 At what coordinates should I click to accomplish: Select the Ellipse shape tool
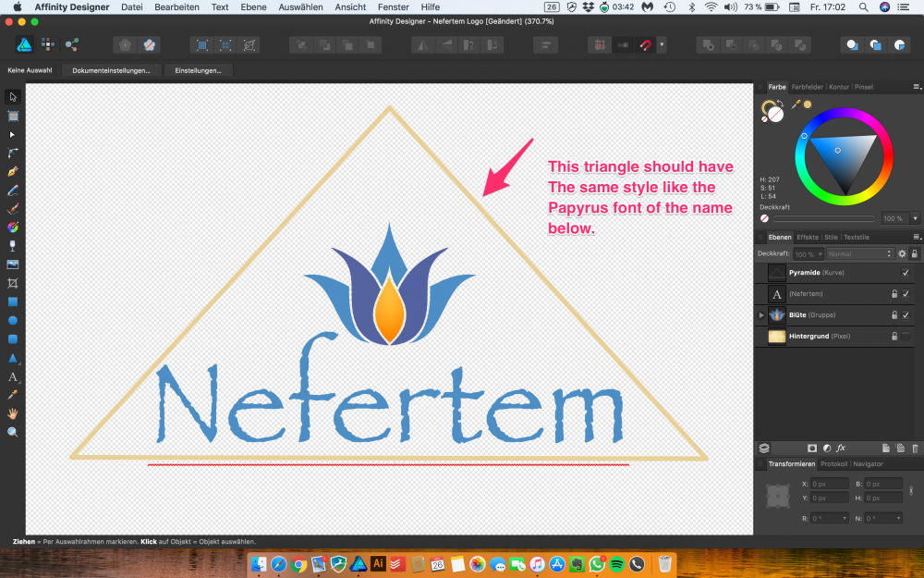coord(13,320)
